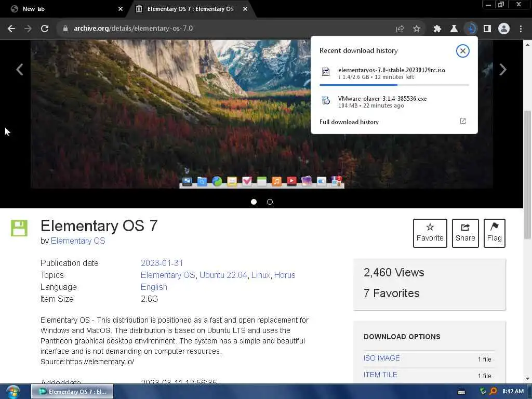The image size is (532, 399).
Task: Click the scrollbar up arrow
Action: point(527,45)
